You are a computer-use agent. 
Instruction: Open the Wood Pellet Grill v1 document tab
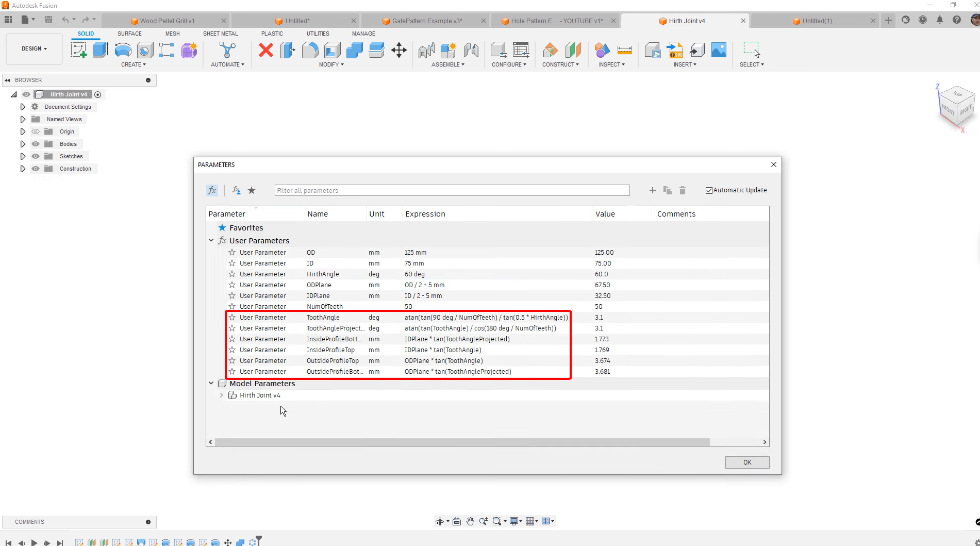click(x=165, y=21)
